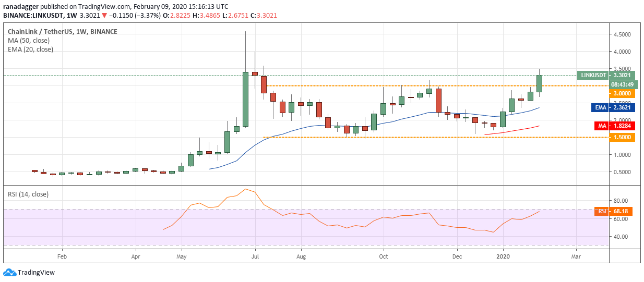Click the orange RSI 68.18 value label
The height and width of the screenshot is (282, 644).
(x=613, y=211)
